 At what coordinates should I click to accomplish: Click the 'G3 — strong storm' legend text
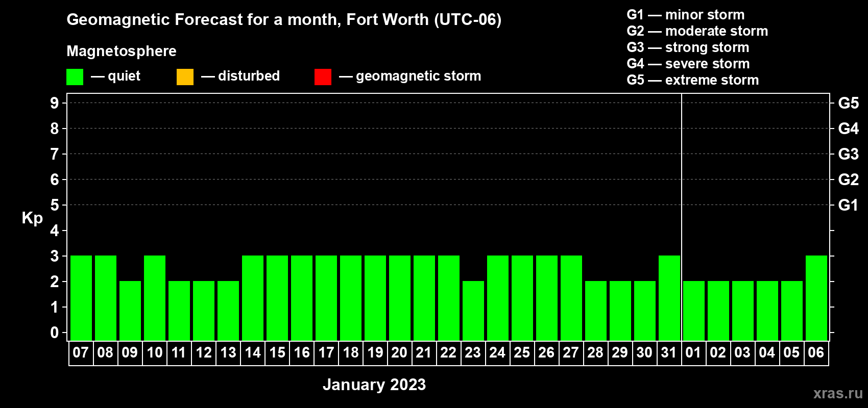tap(688, 47)
